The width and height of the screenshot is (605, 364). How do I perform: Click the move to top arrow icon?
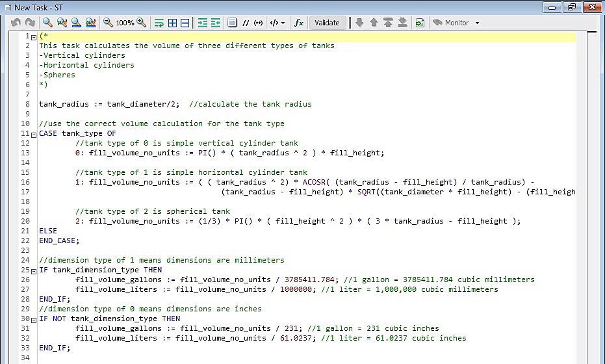(x=388, y=23)
